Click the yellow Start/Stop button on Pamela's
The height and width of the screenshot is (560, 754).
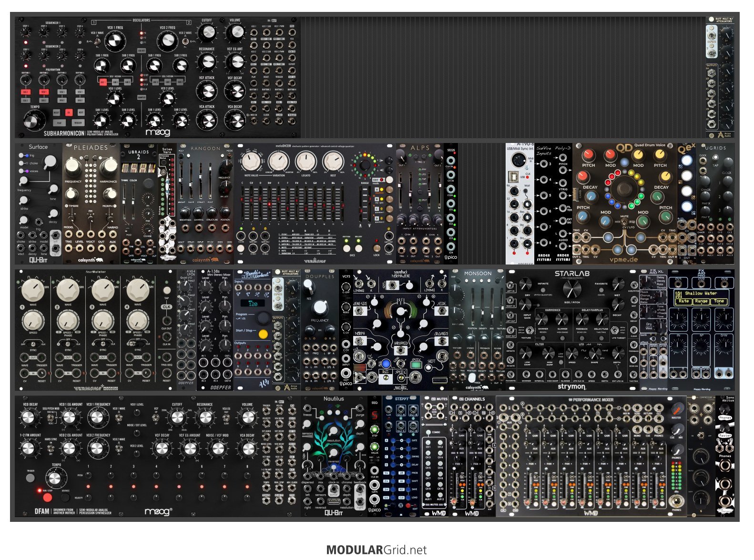click(x=263, y=334)
